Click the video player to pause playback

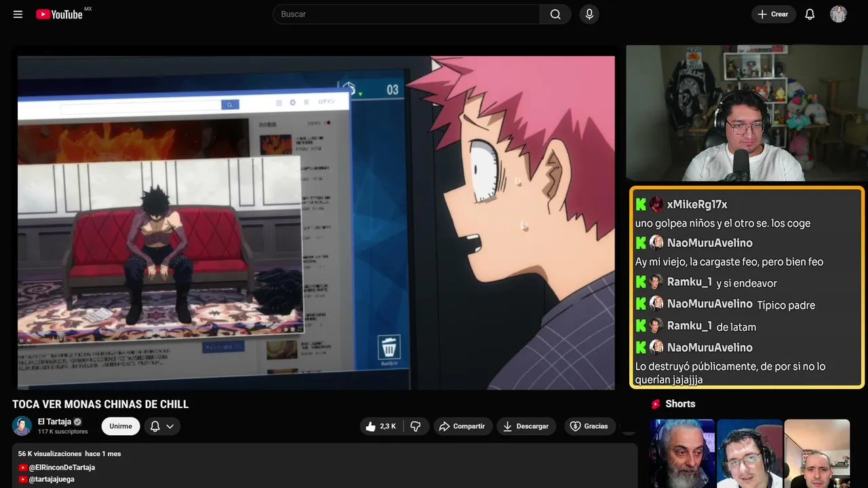316,222
